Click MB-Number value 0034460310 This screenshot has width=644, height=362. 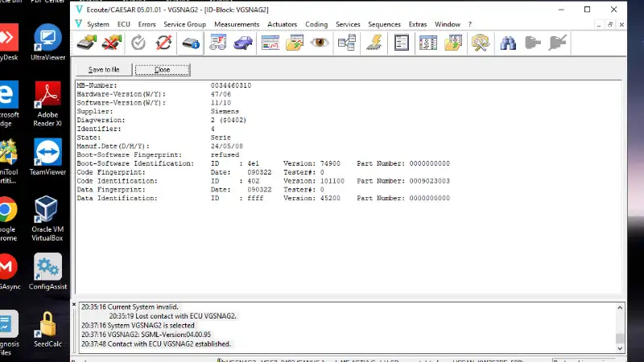tap(231, 85)
